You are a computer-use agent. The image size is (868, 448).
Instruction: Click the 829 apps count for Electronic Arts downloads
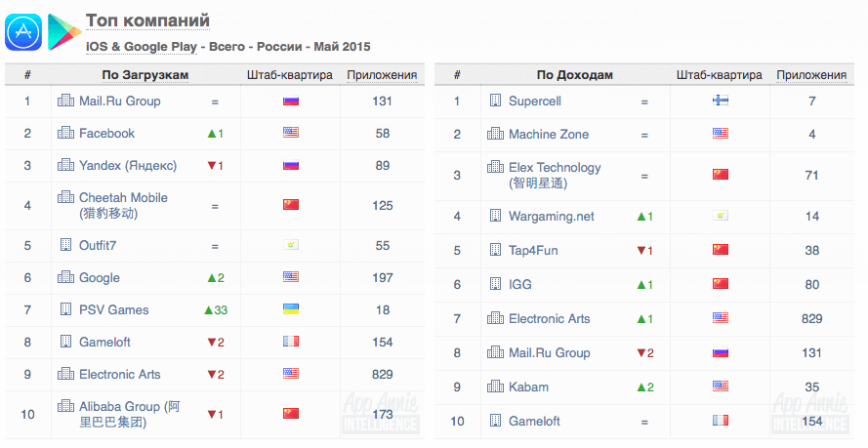(382, 374)
